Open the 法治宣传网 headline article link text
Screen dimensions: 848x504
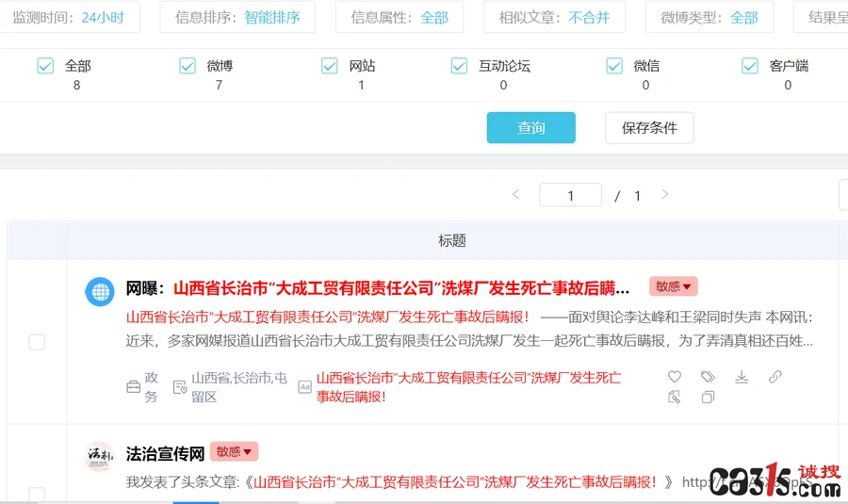(455, 481)
